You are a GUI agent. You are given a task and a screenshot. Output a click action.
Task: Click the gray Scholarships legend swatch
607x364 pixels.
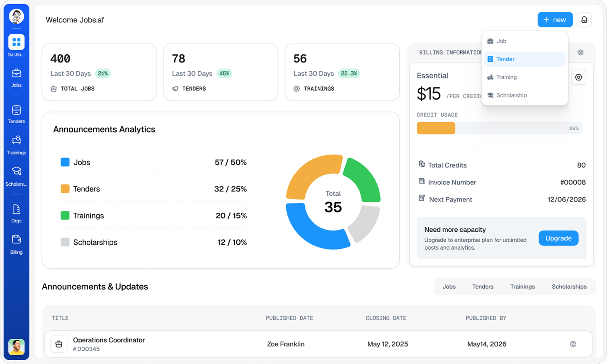tap(65, 242)
